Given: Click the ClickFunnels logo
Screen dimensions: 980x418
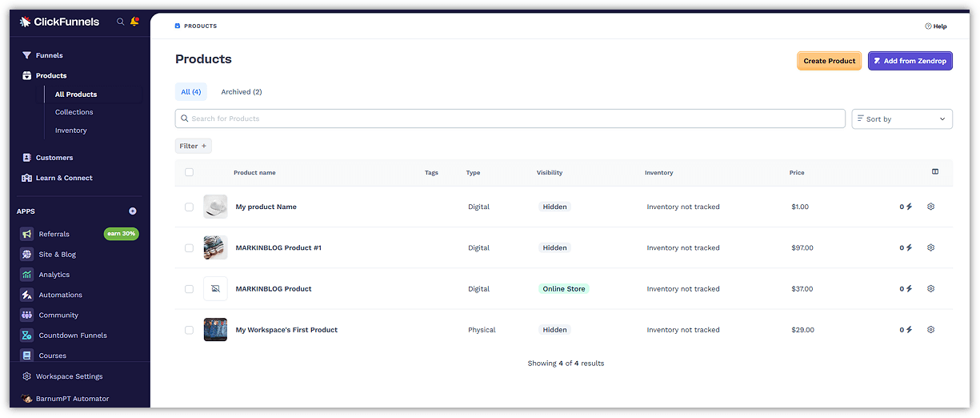Looking at the screenshot, I should click(60, 22).
